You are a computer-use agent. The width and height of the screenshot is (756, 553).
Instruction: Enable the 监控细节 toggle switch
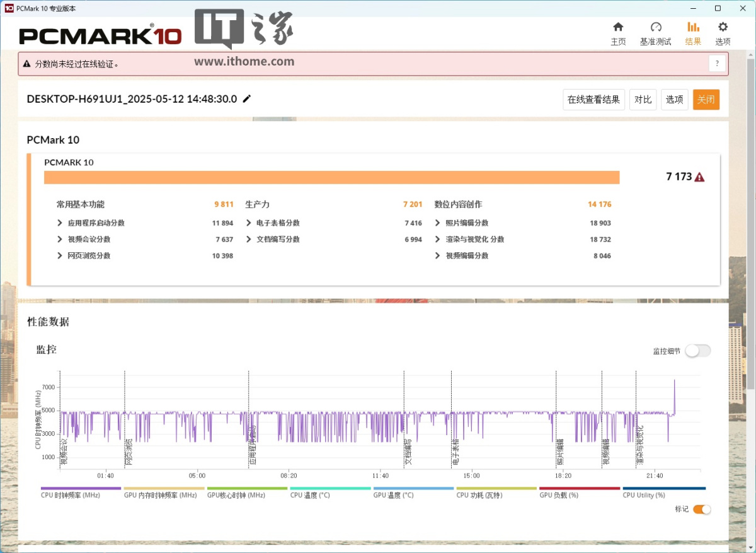[697, 351]
